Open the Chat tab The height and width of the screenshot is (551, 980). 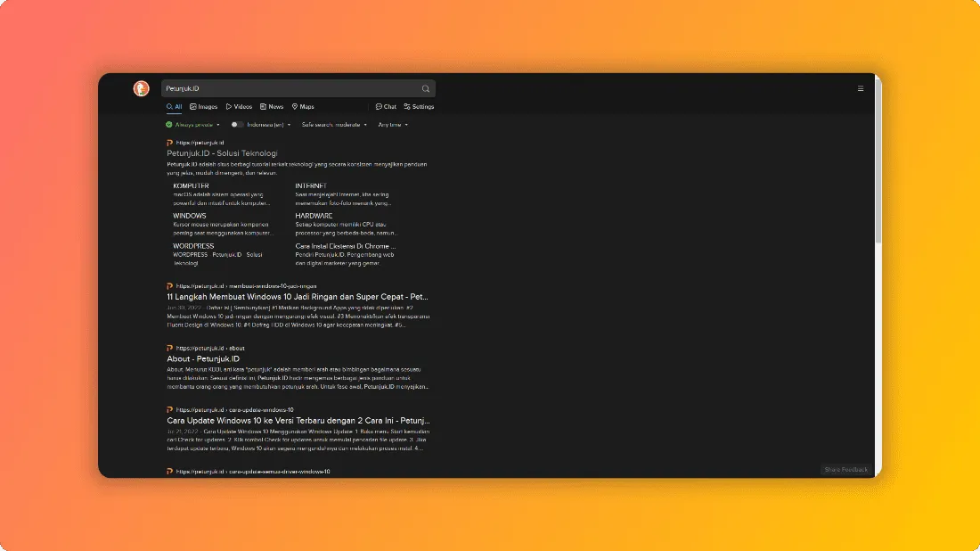click(387, 107)
